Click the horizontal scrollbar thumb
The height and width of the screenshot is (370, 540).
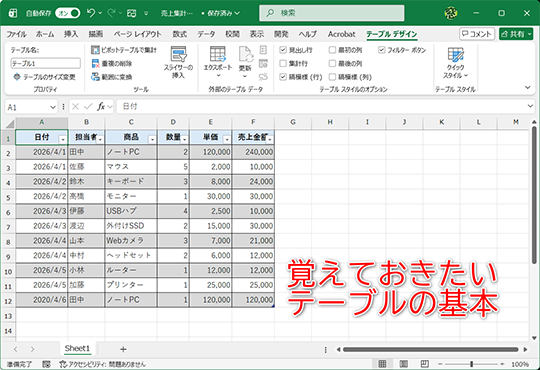(x=430, y=349)
